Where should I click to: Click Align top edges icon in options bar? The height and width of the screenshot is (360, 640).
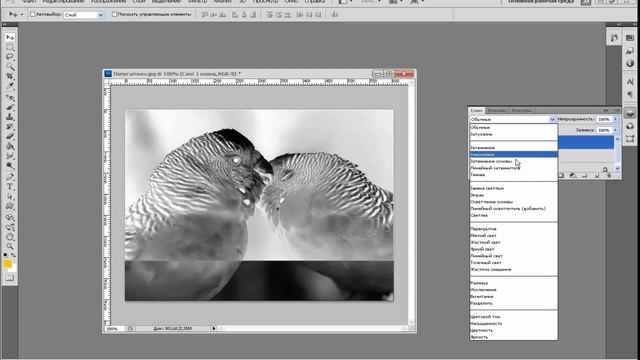[x=204, y=15]
